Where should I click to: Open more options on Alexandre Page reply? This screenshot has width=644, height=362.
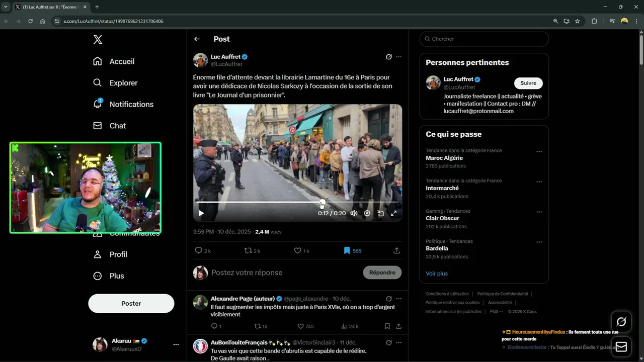(398, 299)
